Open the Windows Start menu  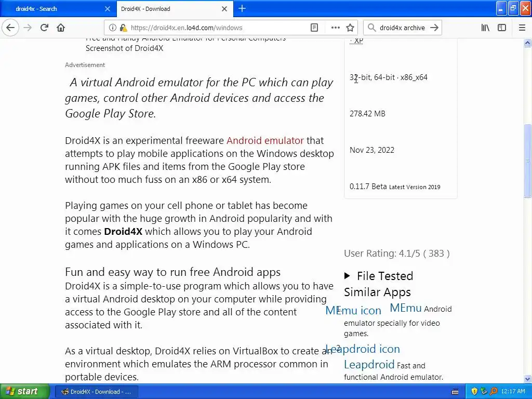(25, 391)
